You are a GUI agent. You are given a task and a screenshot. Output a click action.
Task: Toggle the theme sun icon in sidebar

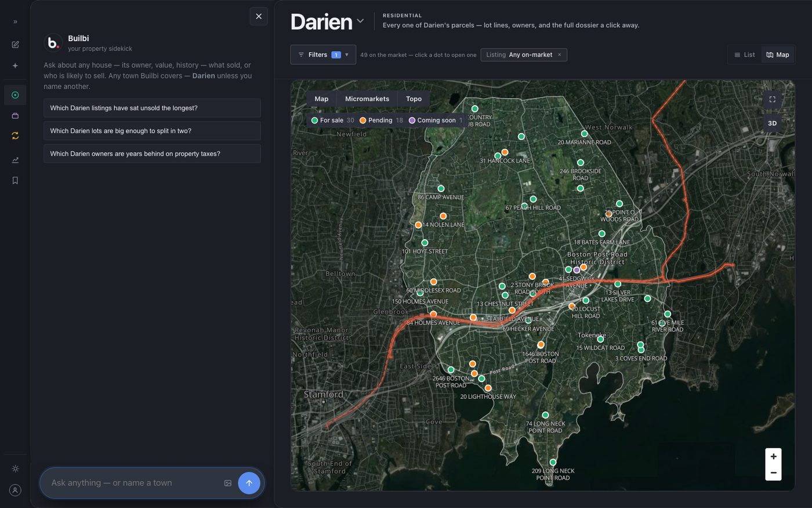[x=15, y=469]
